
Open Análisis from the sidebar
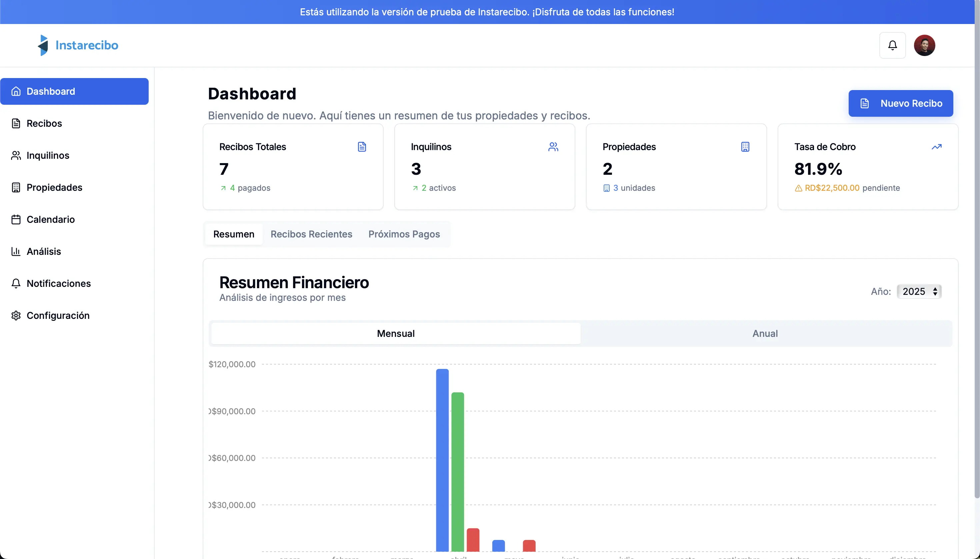74,251
